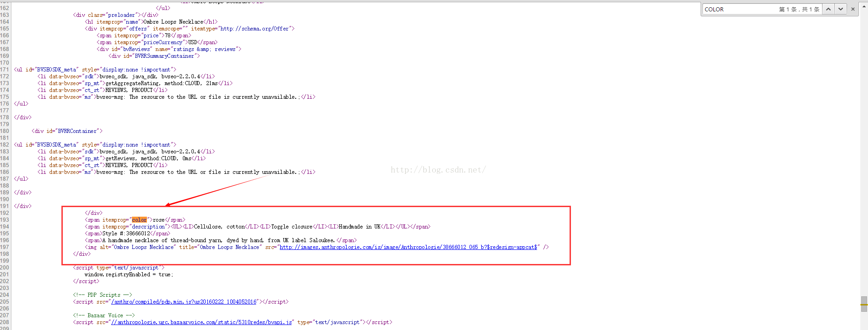Click "getReviews, method:CLOUD, 0ms" text
This screenshot has height=330, width=868.
(x=149, y=158)
